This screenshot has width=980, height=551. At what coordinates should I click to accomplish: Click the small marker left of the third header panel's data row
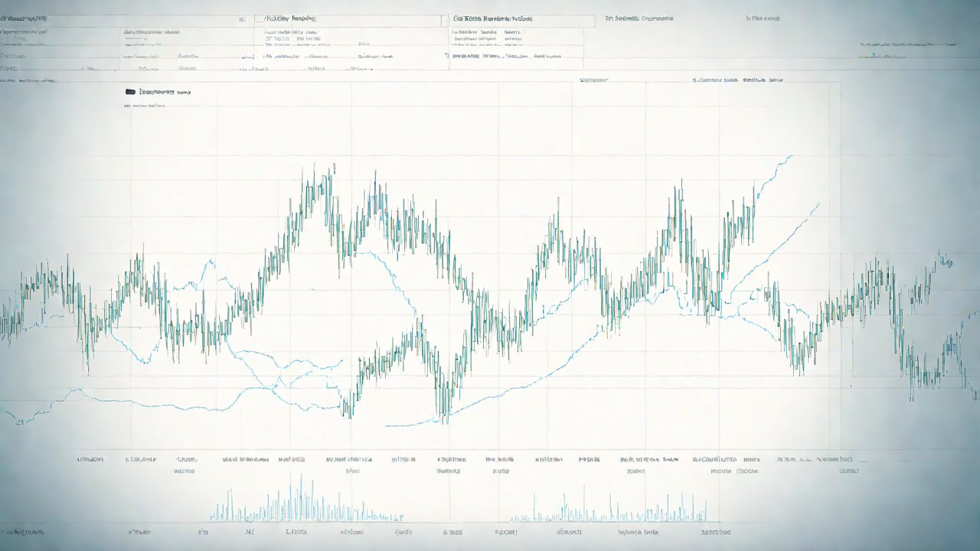coord(446,56)
